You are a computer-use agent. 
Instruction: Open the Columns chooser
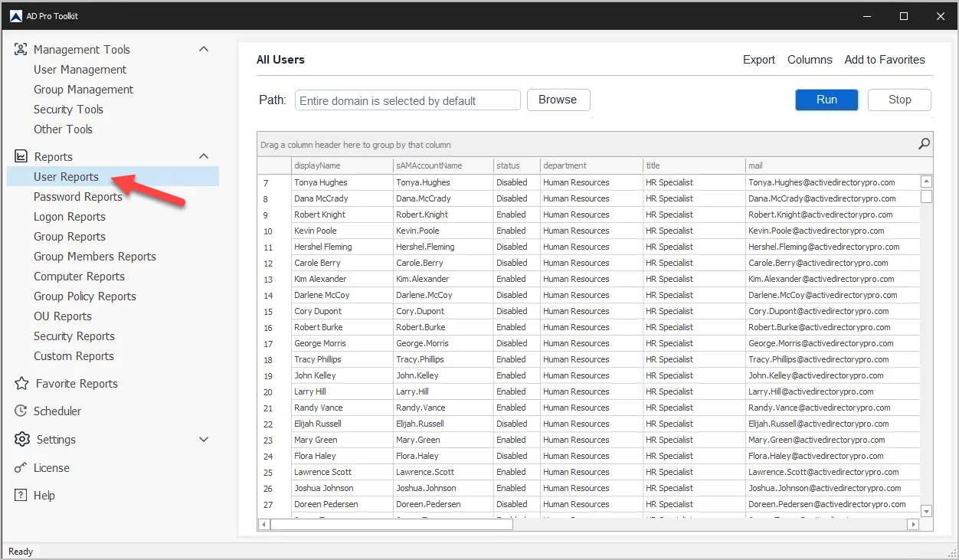click(810, 60)
